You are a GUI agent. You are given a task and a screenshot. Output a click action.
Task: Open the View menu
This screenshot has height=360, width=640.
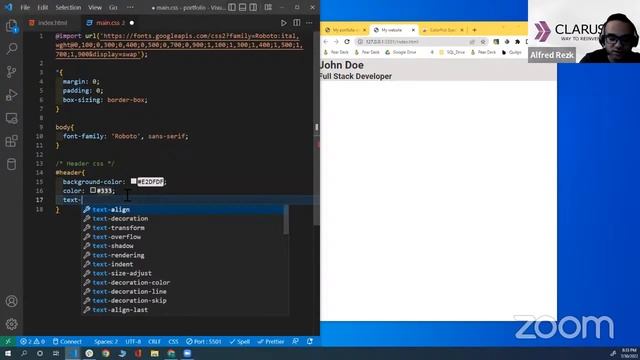pos(95,7)
